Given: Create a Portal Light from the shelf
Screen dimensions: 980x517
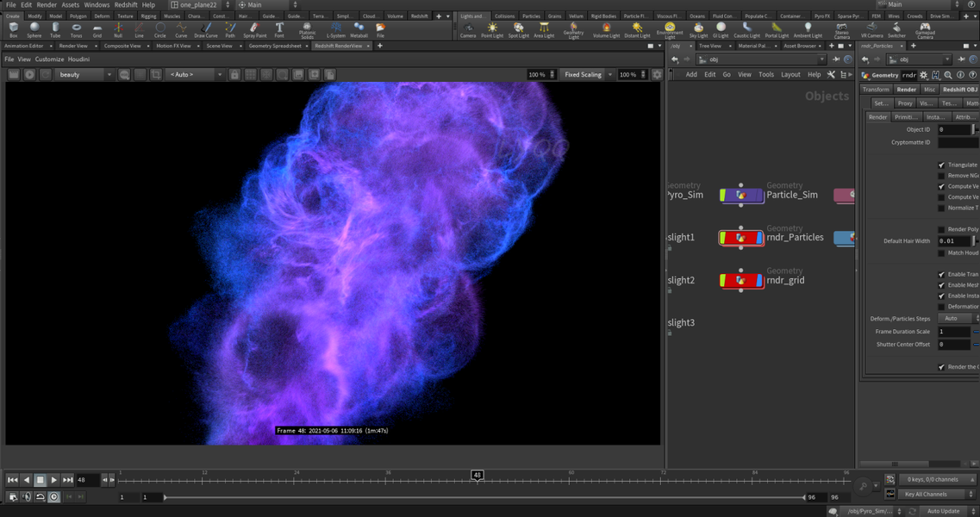Looking at the screenshot, I should click(x=777, y=30).
